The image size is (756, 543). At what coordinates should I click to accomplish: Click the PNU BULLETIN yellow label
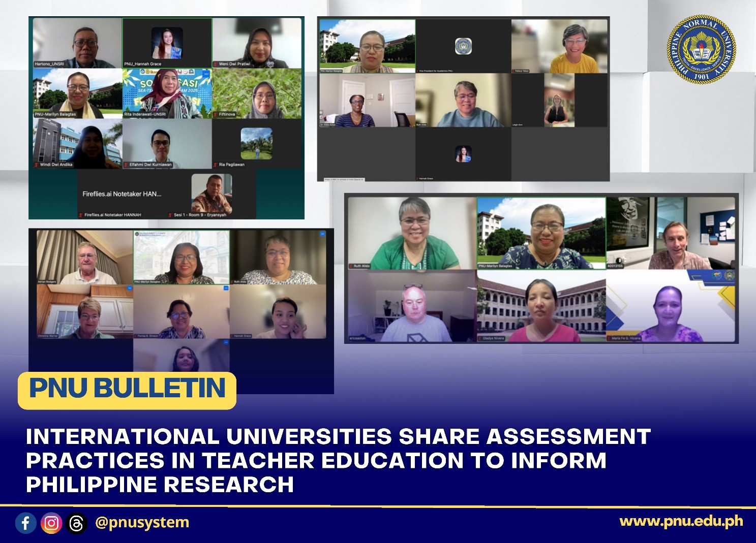[127, 390]
